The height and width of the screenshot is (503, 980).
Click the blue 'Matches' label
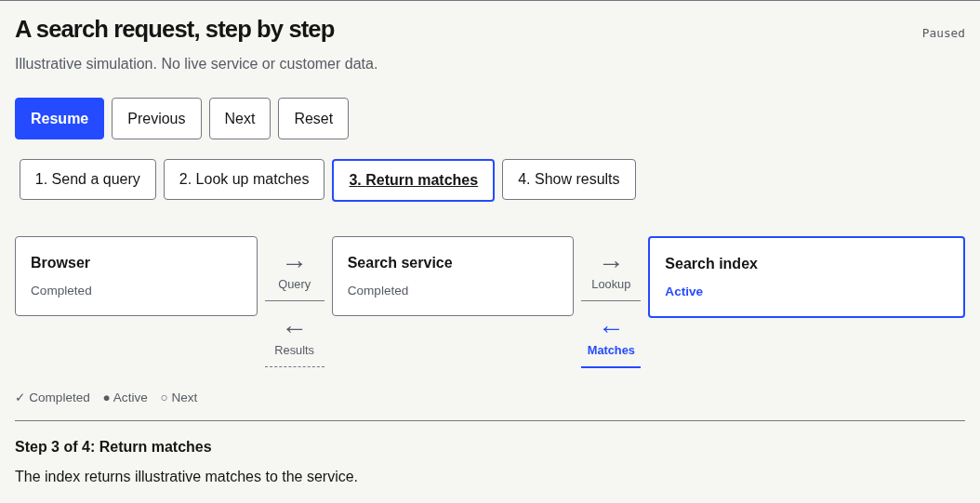[x=611, y=351]
